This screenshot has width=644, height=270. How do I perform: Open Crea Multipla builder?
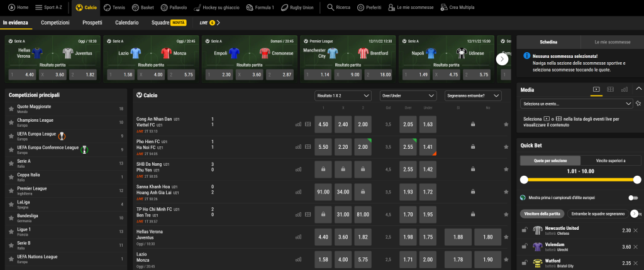(457, 8)
